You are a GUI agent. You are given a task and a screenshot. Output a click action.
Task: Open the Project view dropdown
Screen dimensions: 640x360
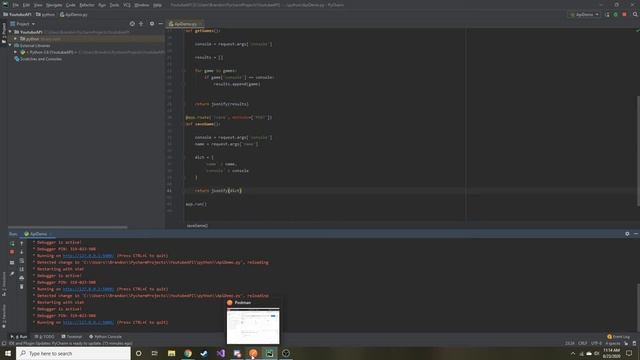coord(23,24)
